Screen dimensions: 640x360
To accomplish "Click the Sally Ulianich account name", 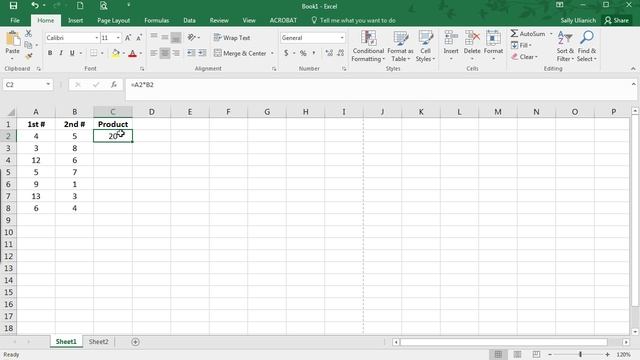I will pos(578,20).
